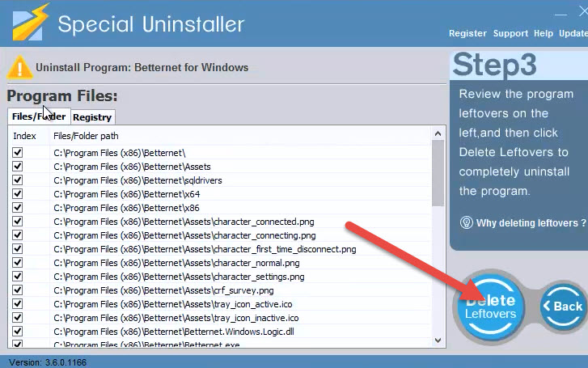Viewport: 588px width, 368px height.
Task: Uncheck character_first_time_disconnect.png checkbox
Action: [x=17, y=249]
